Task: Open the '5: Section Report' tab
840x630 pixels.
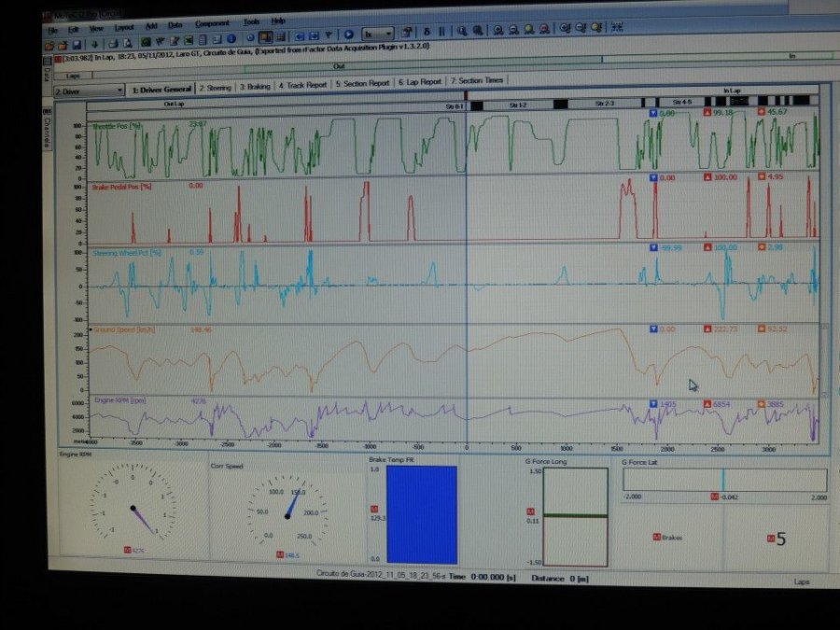Action: 363,83
